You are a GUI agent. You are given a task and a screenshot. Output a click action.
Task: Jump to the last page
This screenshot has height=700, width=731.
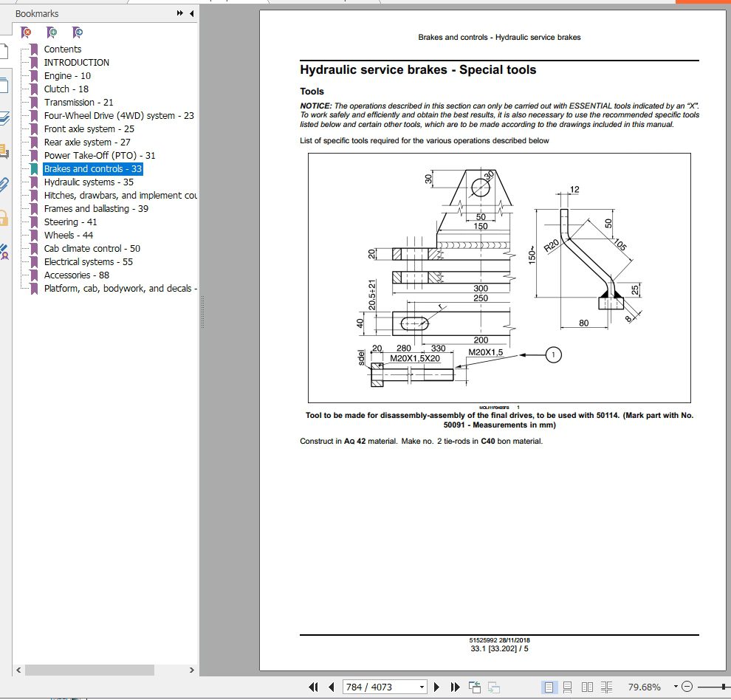pos(455,687)
